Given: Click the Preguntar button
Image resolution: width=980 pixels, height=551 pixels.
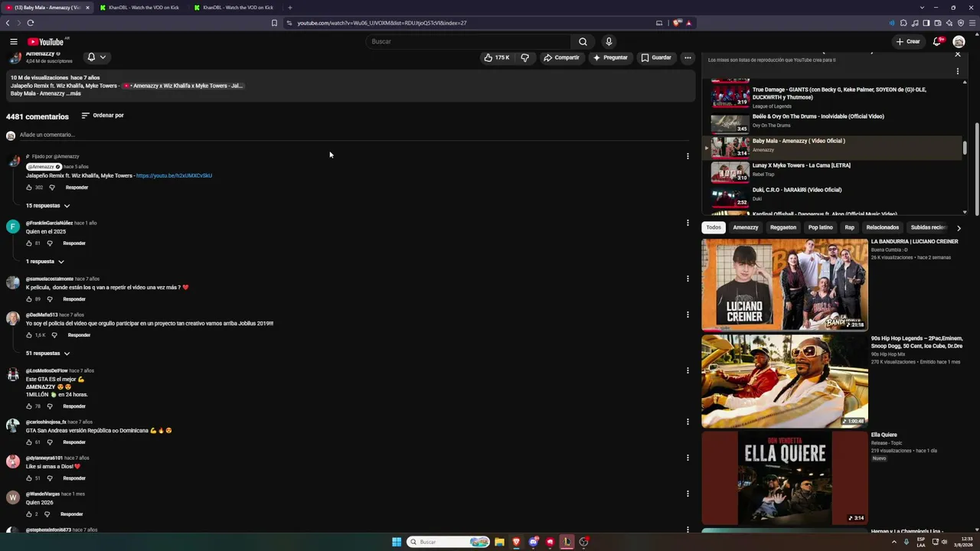Looking at the screenshot, I should pos(610,57).
